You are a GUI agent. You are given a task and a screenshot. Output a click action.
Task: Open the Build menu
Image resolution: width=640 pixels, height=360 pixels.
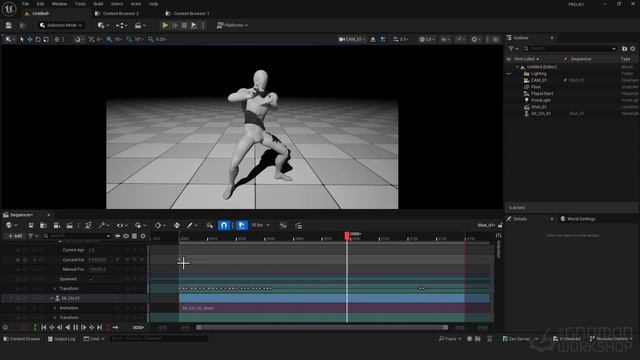[x=98, y=4]
